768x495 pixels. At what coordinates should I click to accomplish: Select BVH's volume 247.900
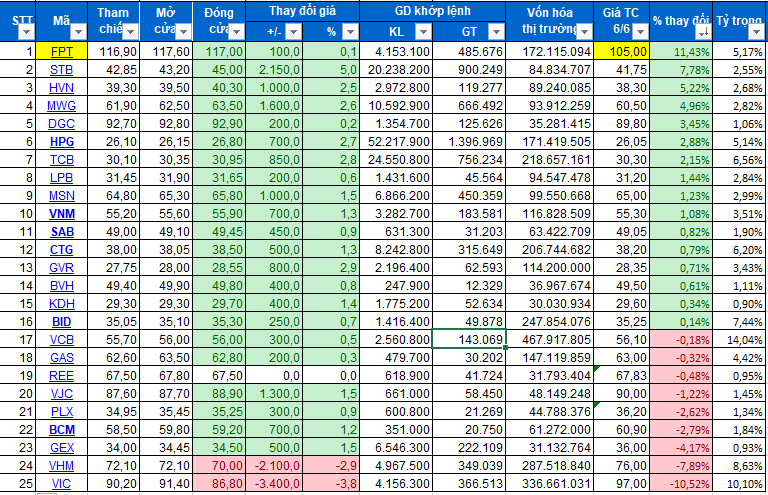[396, 286]
